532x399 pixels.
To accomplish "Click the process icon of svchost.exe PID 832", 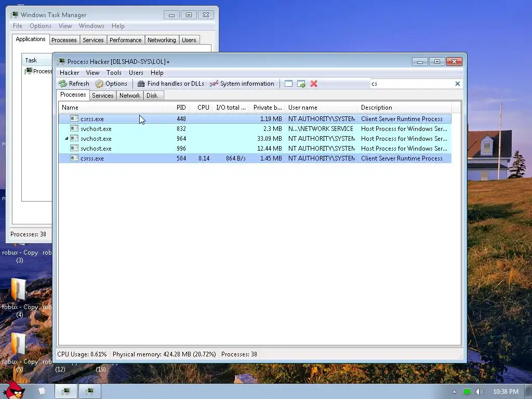I will 74,128.
